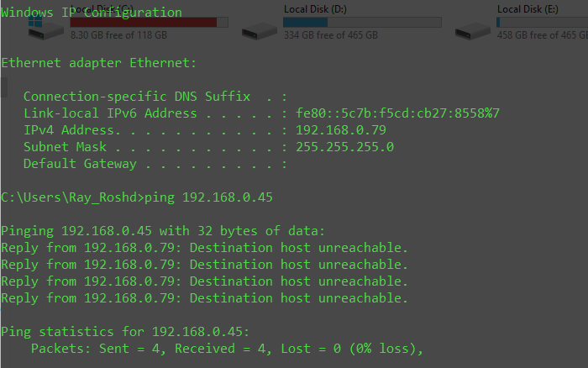Click the link-local IPv6 address value

[398, 113]
